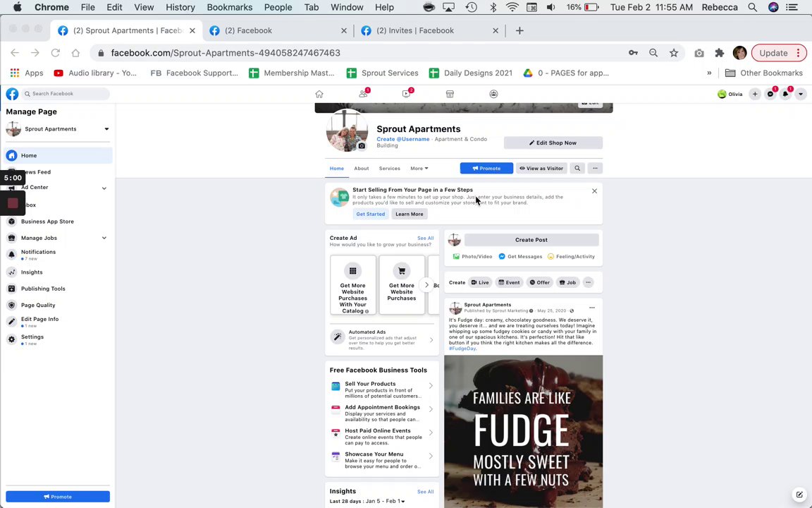812x508 pixels.
Task: Click the Promote button beside page tabs
Action: [486, 169]
